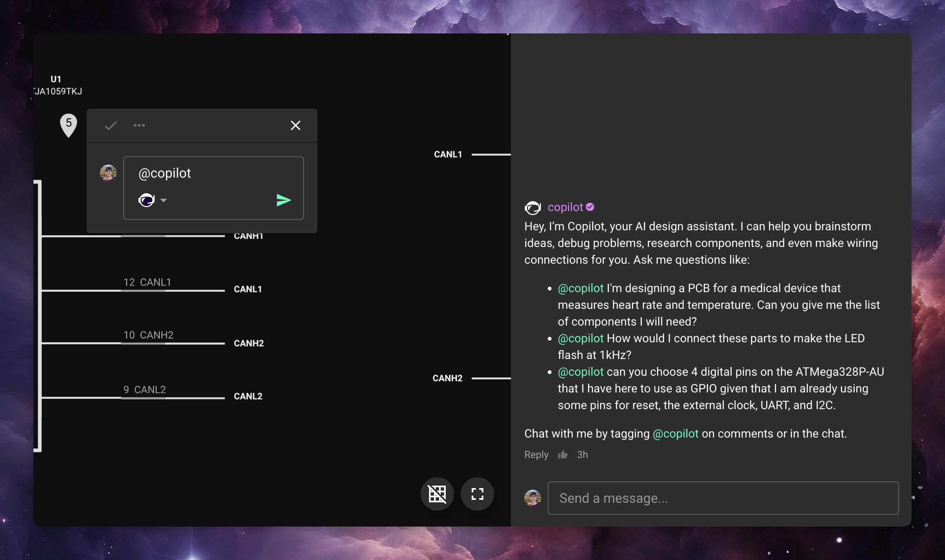Click the Reply link under copilot's message

(x=536, y=455)
